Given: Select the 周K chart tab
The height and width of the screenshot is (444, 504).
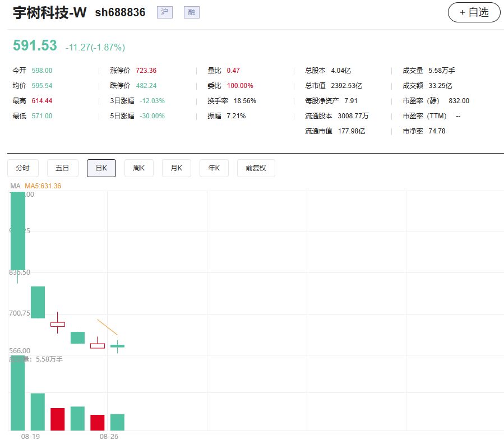Looking at the screenshot, I should point(139,168).
